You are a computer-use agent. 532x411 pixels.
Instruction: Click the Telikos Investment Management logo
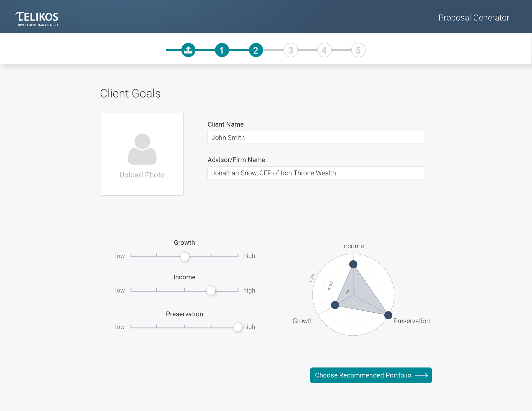point(37,19)
